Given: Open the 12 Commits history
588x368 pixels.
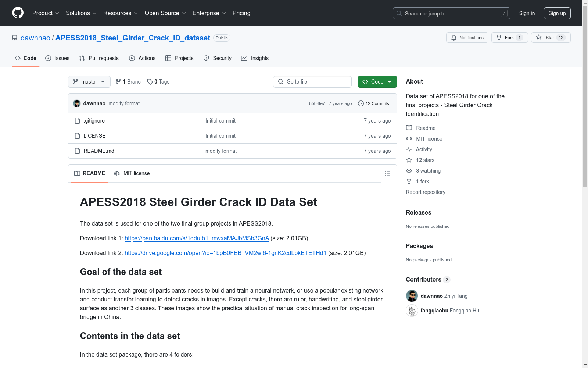Looking at the screenshot, I should pyautogui.click(x=373, y=103).
